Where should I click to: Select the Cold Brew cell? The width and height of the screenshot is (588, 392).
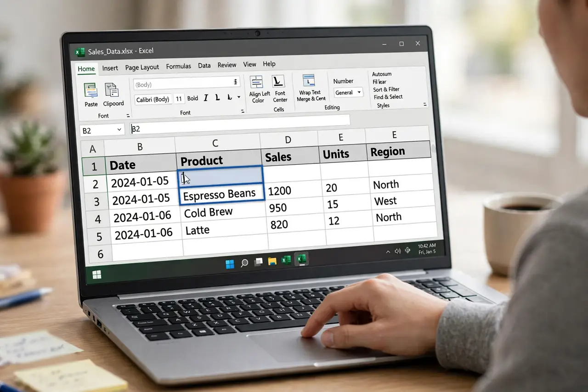coord(222,212)
